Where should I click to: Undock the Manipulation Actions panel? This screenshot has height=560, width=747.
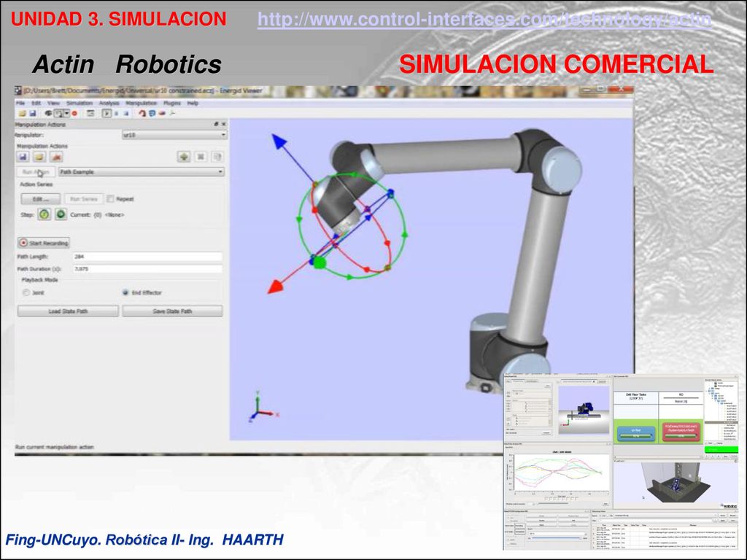[216, 124]
